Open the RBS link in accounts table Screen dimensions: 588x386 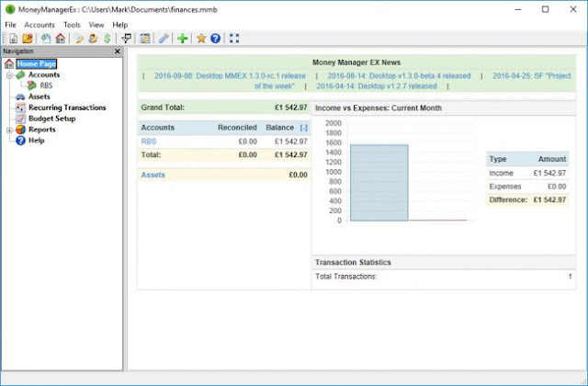(x=149, y=142)
